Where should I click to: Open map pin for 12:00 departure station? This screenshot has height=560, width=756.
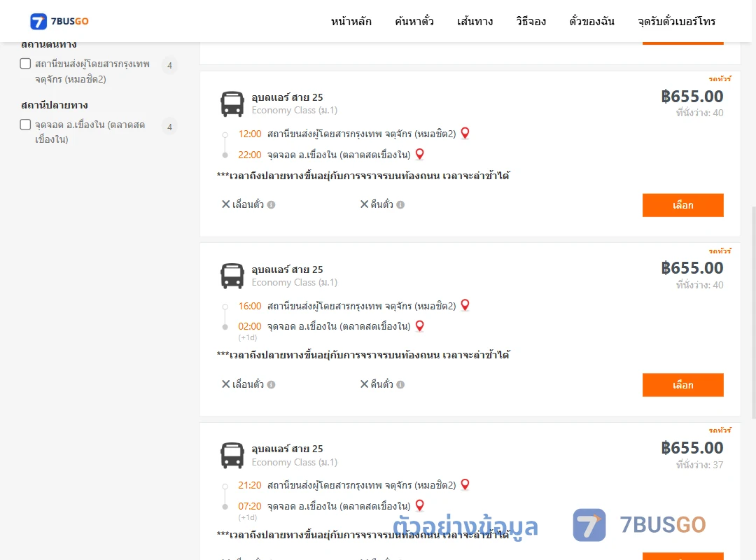pos(465,133)
